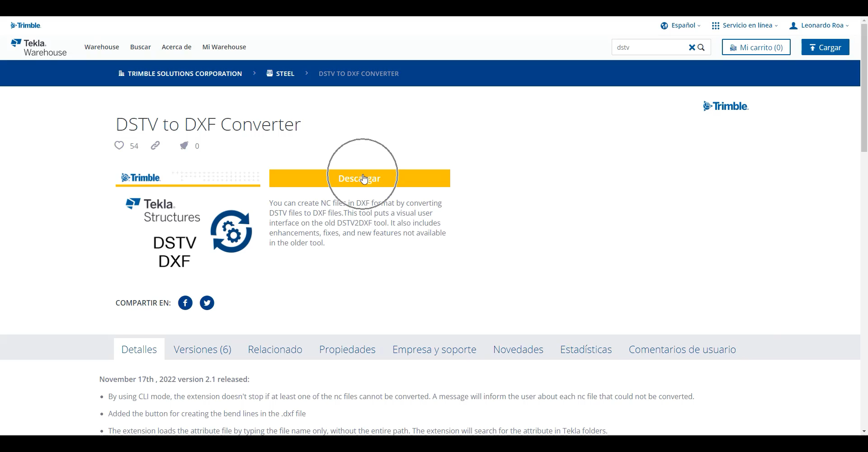
Task: Click the COMPARTIR EN: label
Action: coord(143,303)
